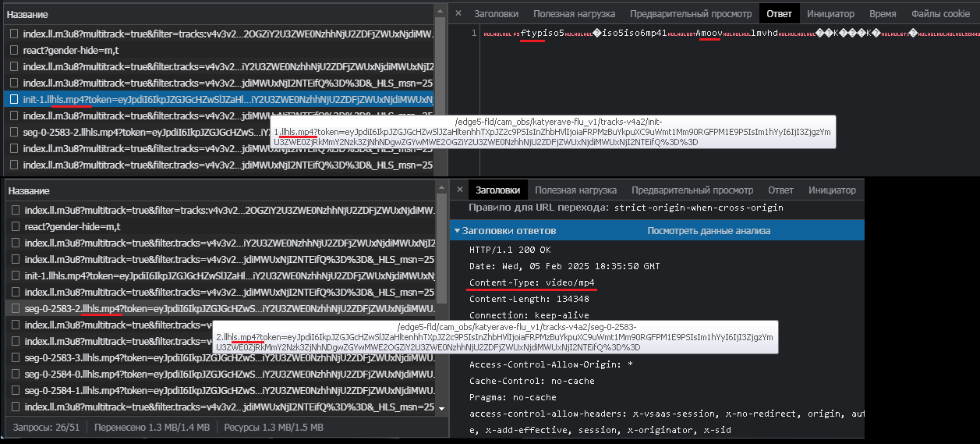Click Посмотреть данные анализа button
Viewport: 980px width, 444px height.
coord(708,231)
